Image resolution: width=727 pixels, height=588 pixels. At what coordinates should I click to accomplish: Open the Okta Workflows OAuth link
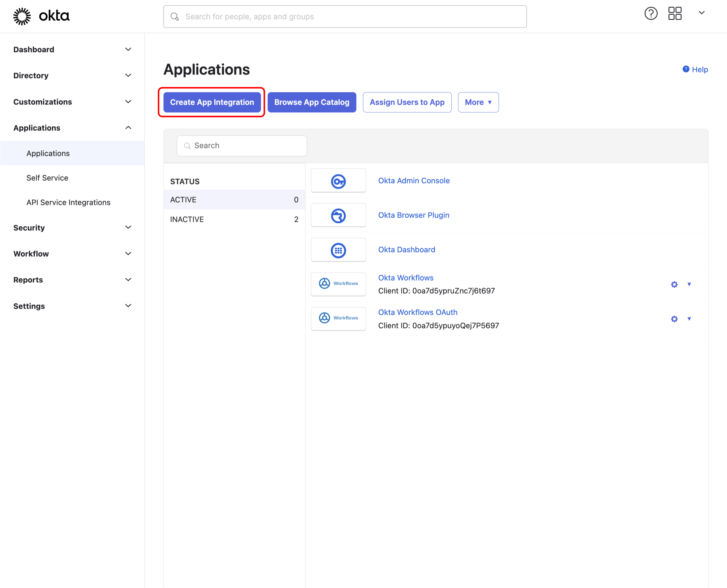coord(418,312)
